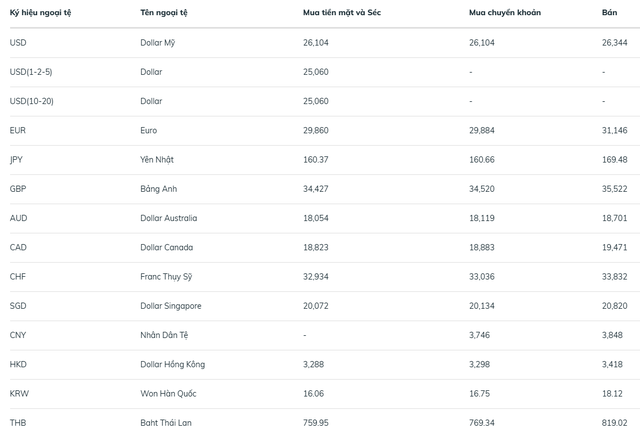Viewport: 640px width, 437px height.
Task: Click the "Yên Nhật" currency name
Action: click(159, 160)
